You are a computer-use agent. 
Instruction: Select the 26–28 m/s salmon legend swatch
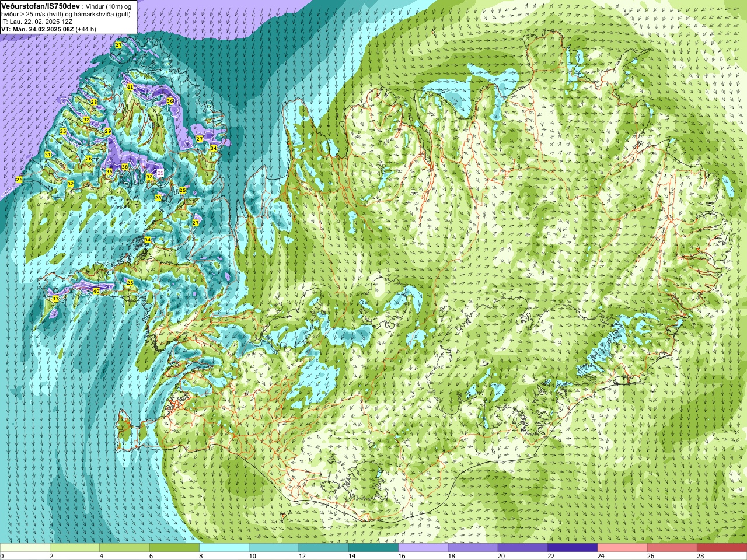coord(672,548)
